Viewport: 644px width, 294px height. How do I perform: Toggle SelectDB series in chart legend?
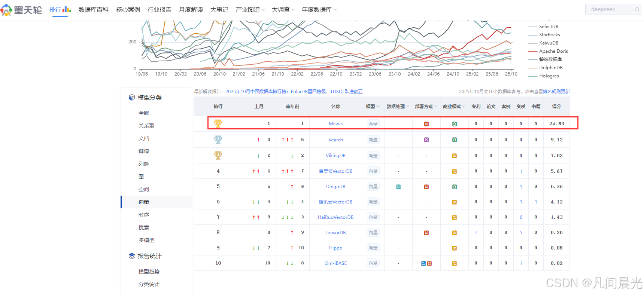[543, 27]
